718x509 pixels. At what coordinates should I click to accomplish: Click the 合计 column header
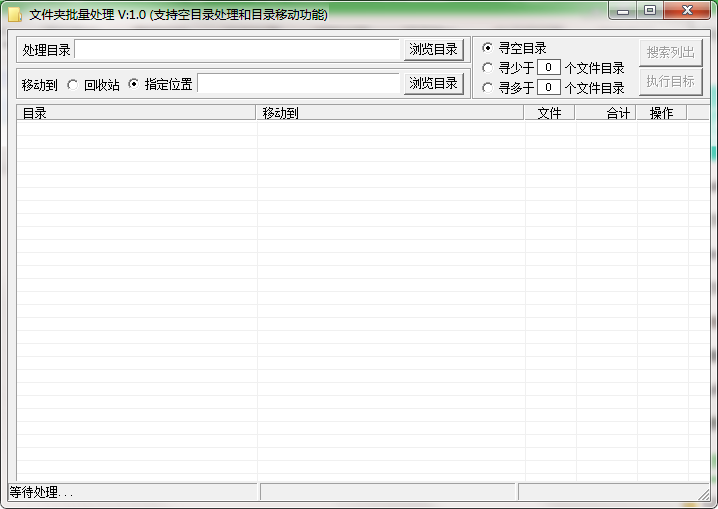point(605,113)
